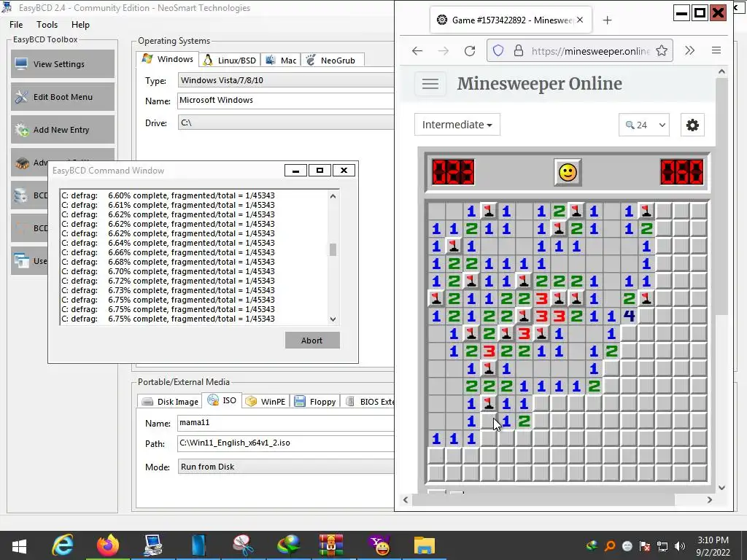Open the BIOS Extender tab
The height and width of the screenshot is (560, 747).
[369, 402]
